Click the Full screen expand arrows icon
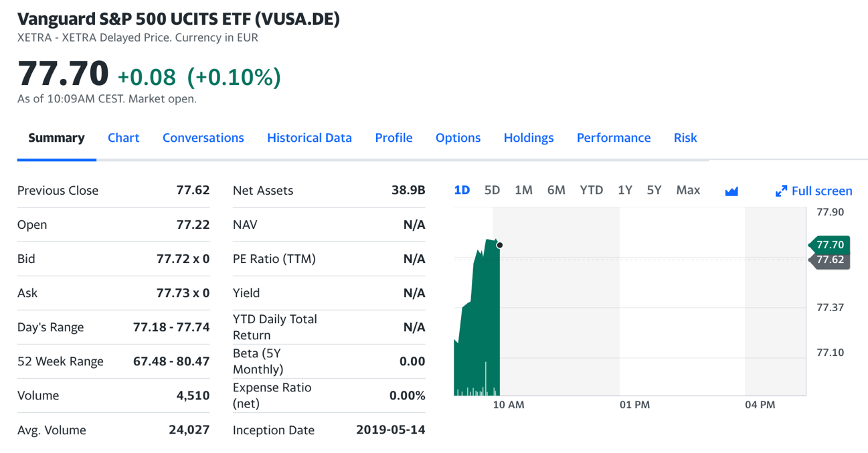The width and height of the screenshot is (868, 453). (781, 191)
